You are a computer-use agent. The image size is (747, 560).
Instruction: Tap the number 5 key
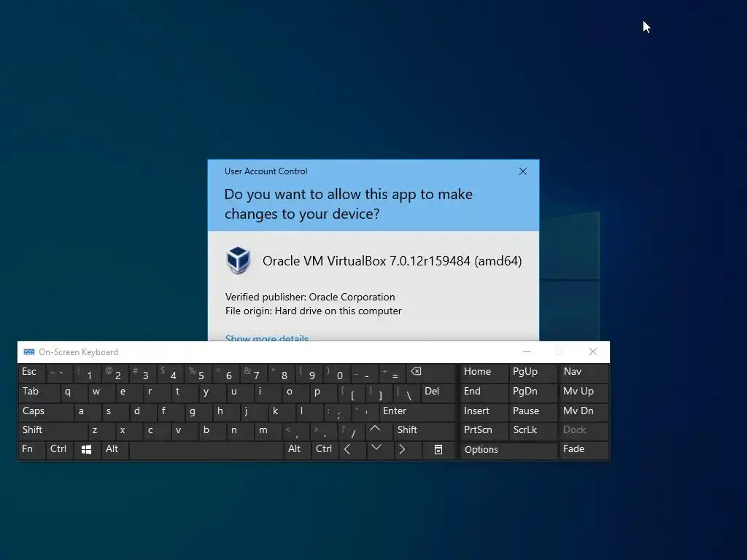tap(198, 374)
